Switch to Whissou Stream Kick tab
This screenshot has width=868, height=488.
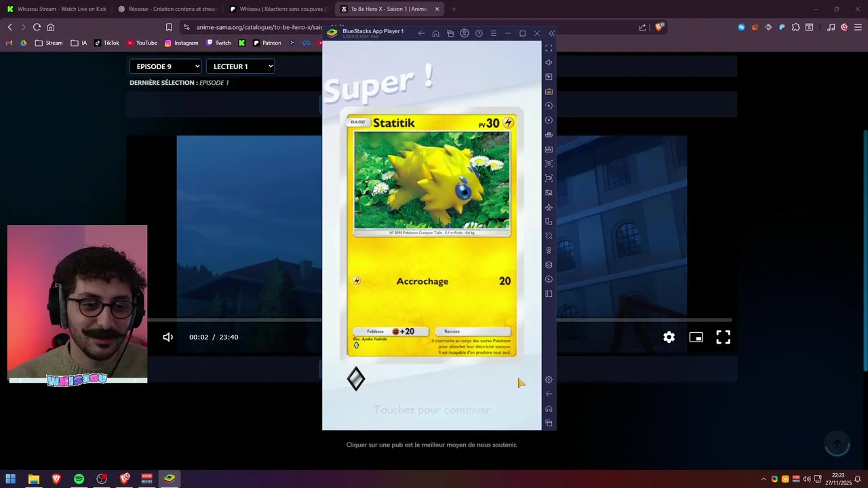(x=56, y=9)
